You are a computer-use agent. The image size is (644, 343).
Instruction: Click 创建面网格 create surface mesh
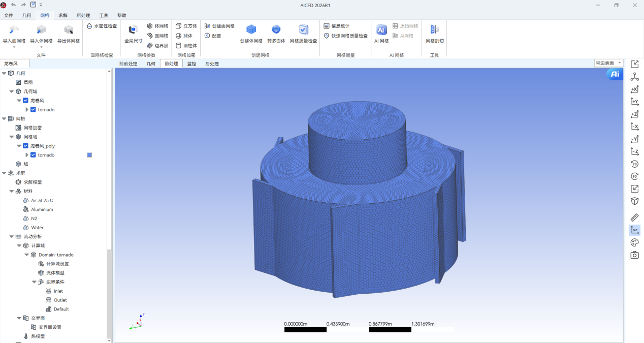click(x=219, y=26)
